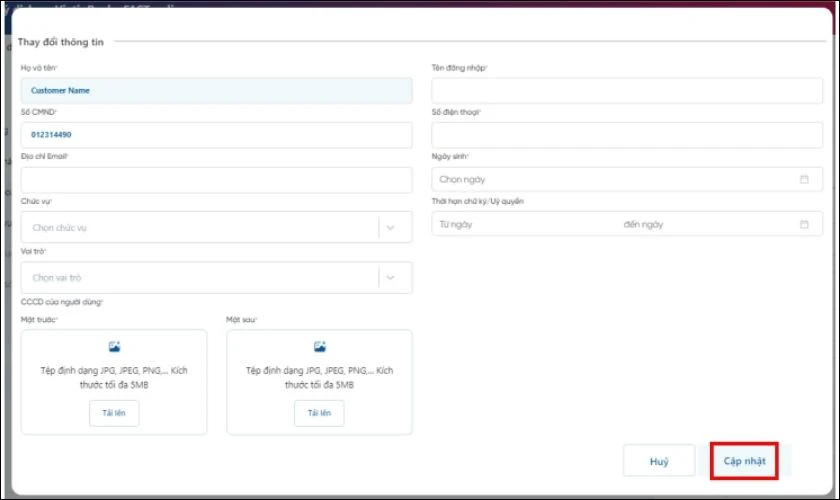Click the Huỷ button

659,461
